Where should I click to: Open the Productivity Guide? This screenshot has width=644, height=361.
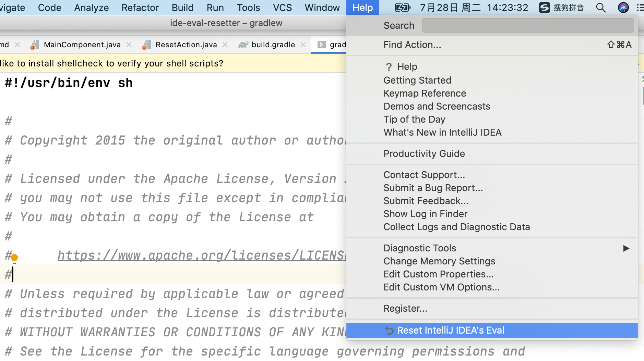point(492,153)
